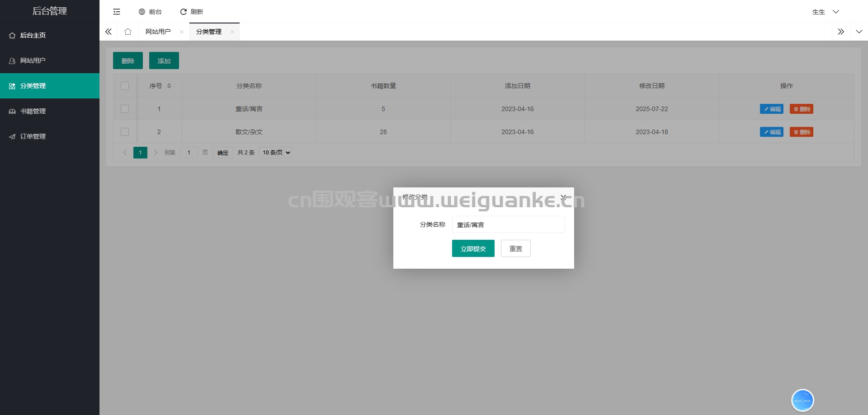Click the book count 28 cell

[x=383, y=132]
